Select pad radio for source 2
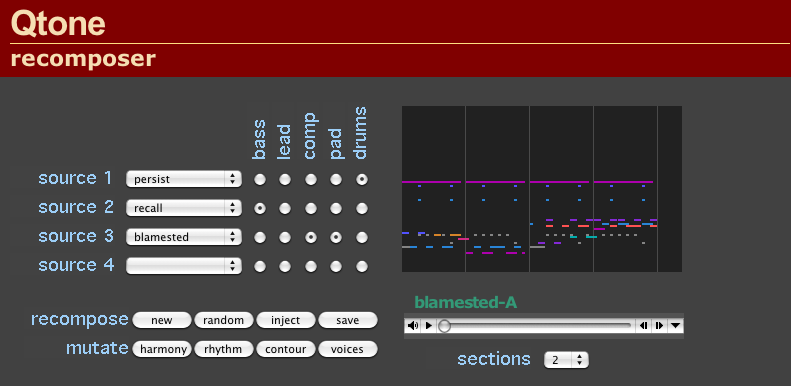This screenshot has width=791, height=386. 336,208
